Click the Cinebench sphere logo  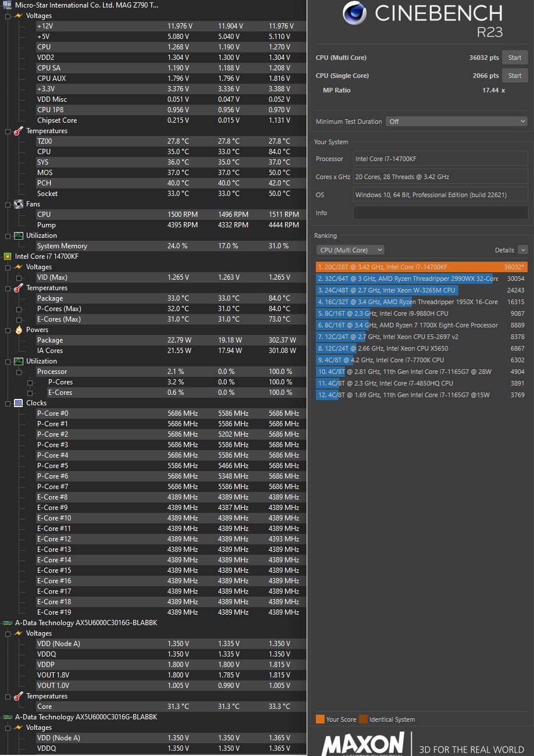click(354, 13)
